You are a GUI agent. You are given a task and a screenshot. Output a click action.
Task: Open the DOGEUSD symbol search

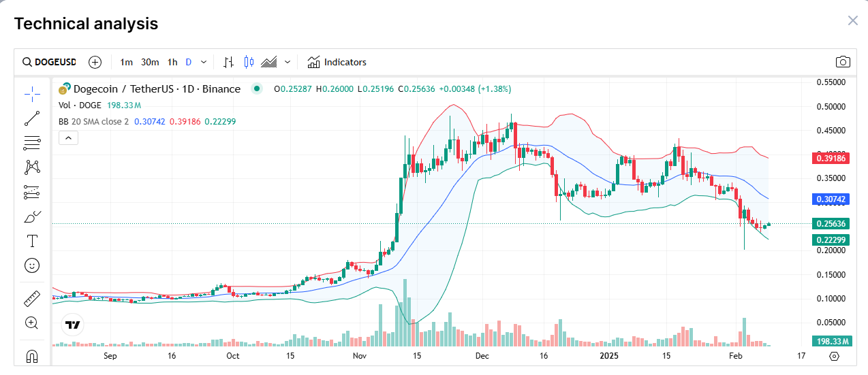pos(50,62)
